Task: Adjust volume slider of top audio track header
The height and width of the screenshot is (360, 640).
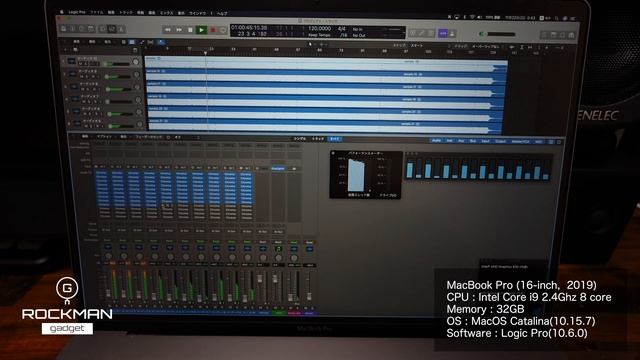Action: click(117, 64)
